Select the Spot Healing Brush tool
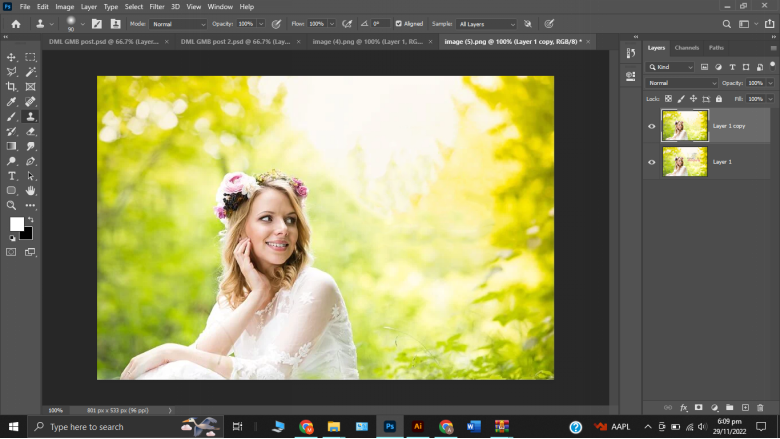Screen dimensions: 780x439 (30, 102)
